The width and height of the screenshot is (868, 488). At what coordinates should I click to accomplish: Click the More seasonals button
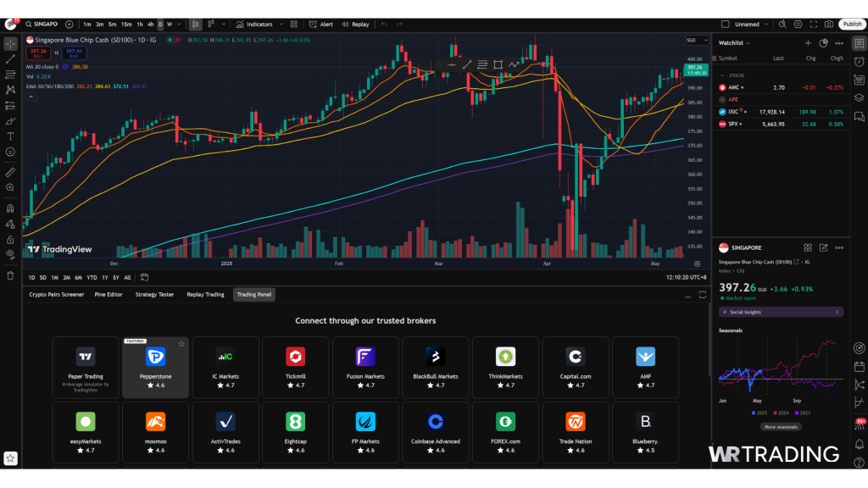780,427
